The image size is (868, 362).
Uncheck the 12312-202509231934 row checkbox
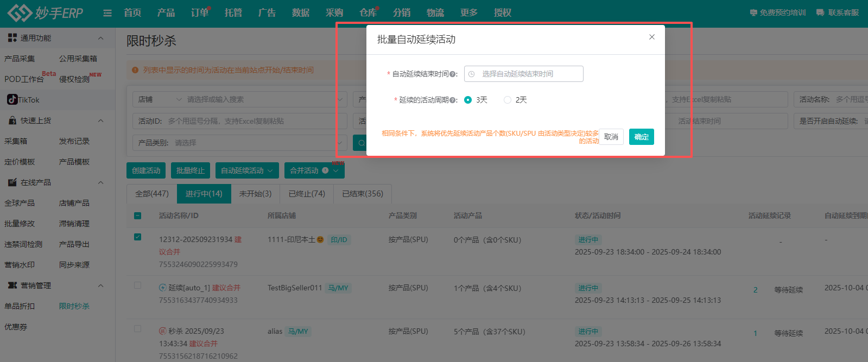[x=137, y=237]
